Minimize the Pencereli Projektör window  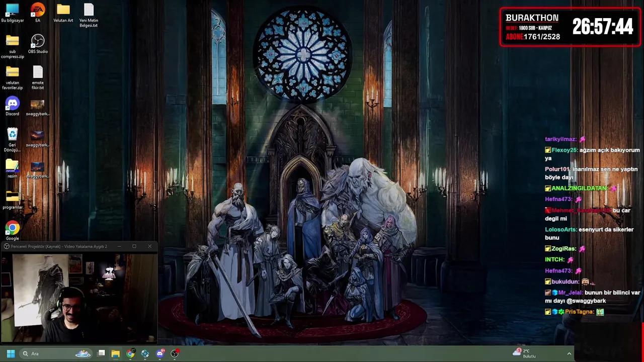pyautogui.click(x=119, y=246)
